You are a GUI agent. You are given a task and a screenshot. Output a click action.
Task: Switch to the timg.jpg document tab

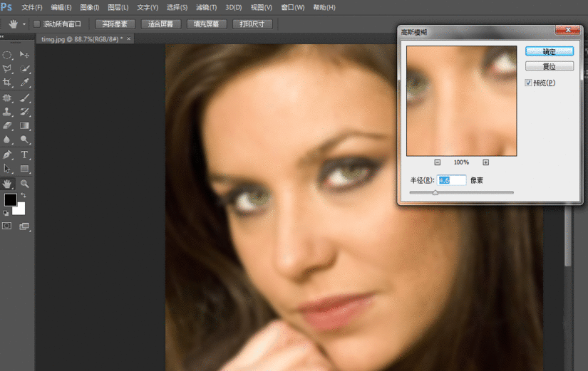80,39
